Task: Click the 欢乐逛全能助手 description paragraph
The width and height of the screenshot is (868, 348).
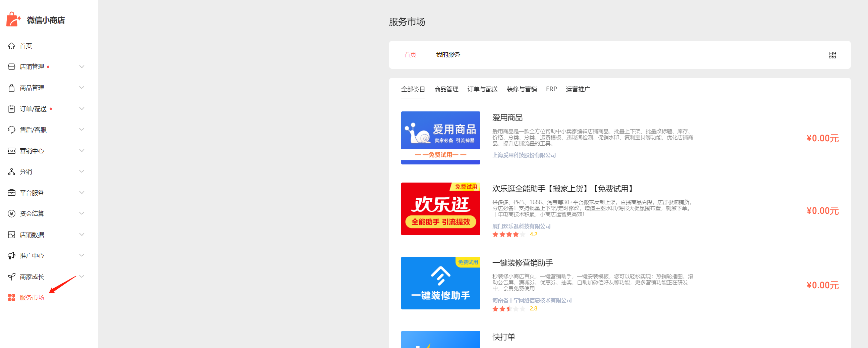Action: [593, 208]
